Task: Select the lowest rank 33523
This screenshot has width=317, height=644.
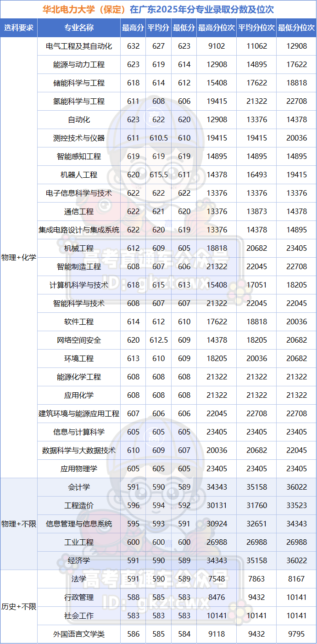Action: (x=296, y=505)
